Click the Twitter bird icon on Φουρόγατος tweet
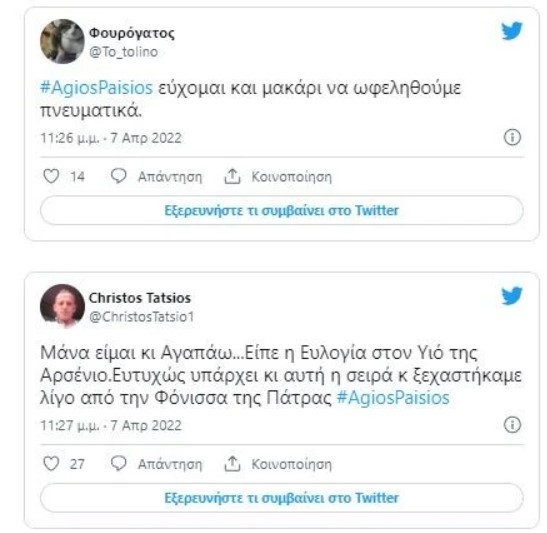The width and height of the screenshot is (547, 533). (512, 31)
